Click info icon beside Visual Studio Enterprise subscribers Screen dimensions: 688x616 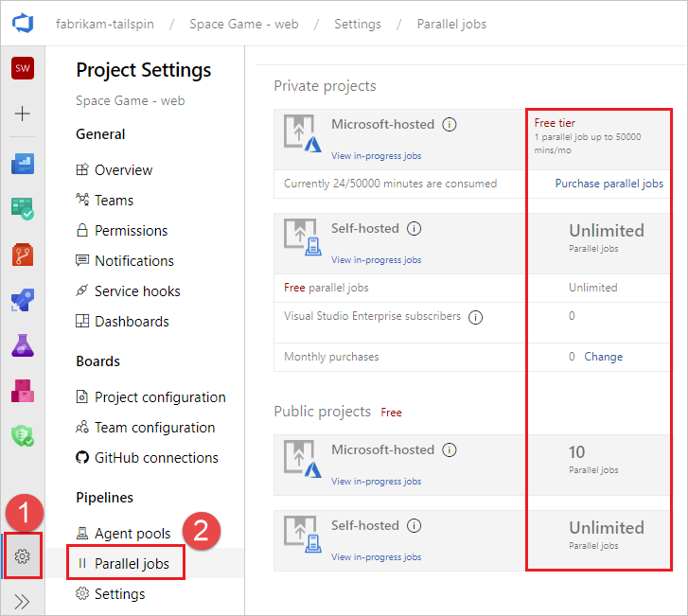(x=475, y=317)
